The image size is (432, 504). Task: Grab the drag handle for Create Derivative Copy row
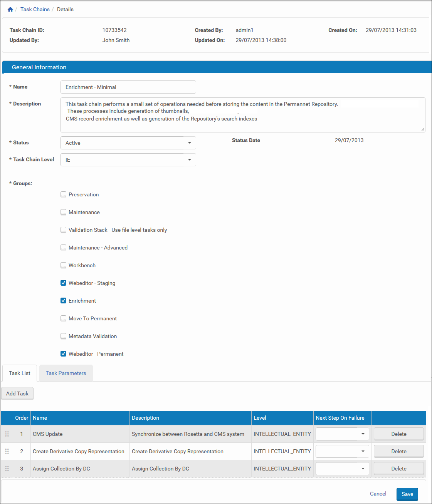[x=7, y=451]
